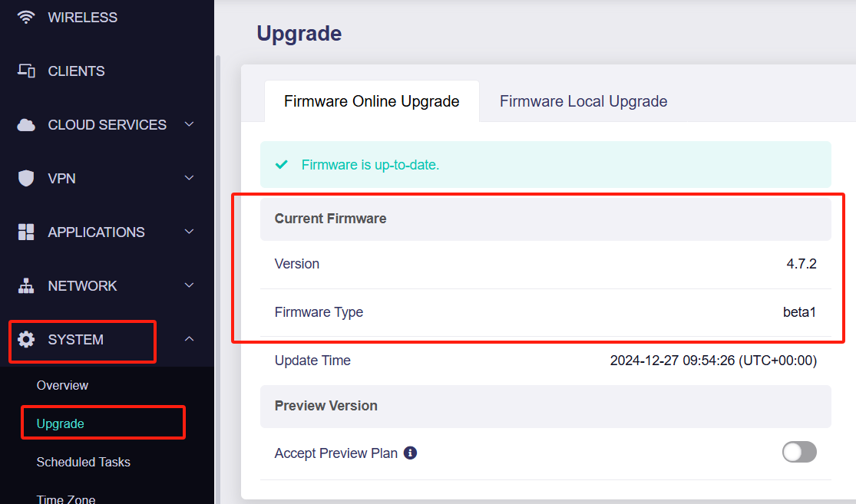856x504 pixels.
Task: Open the Scheduled Tasks submenu item
Action: pos(84,463)
